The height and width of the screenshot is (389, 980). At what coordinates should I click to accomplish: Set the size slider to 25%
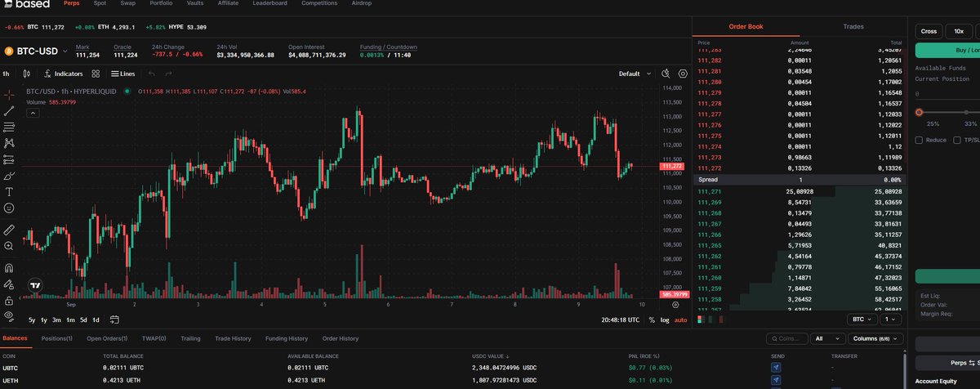point(933,123)
